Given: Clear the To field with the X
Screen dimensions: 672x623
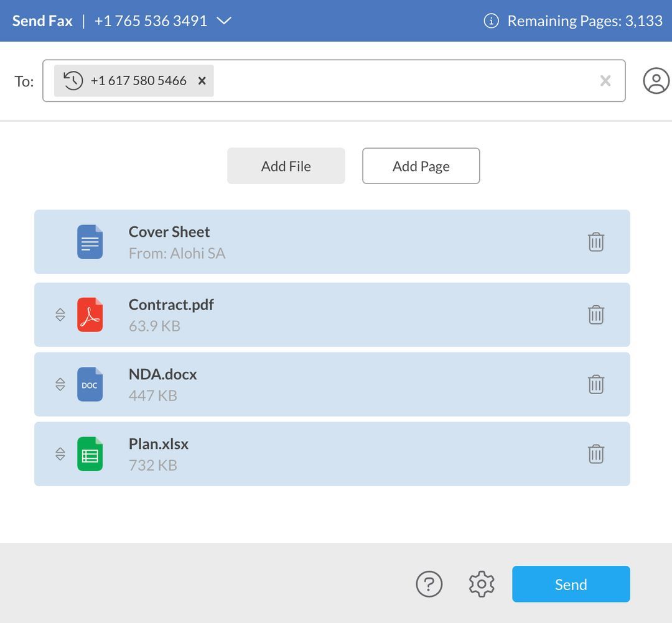Looking at the screenshot, I should tap(604, 80).
